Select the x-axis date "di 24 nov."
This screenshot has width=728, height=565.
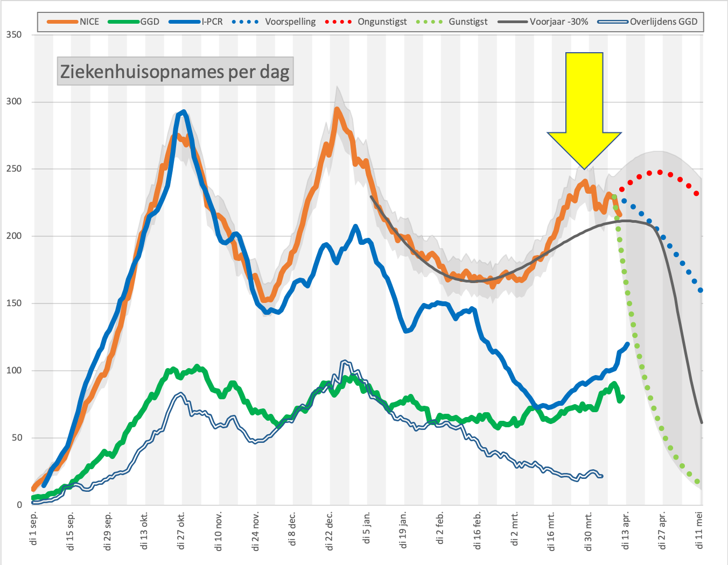click(x=256, y=531)
